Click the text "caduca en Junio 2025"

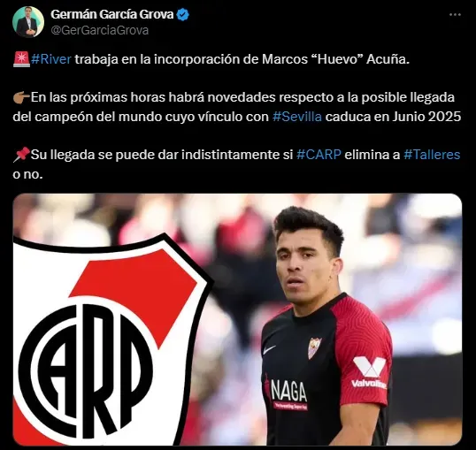(x=393, y=117)
